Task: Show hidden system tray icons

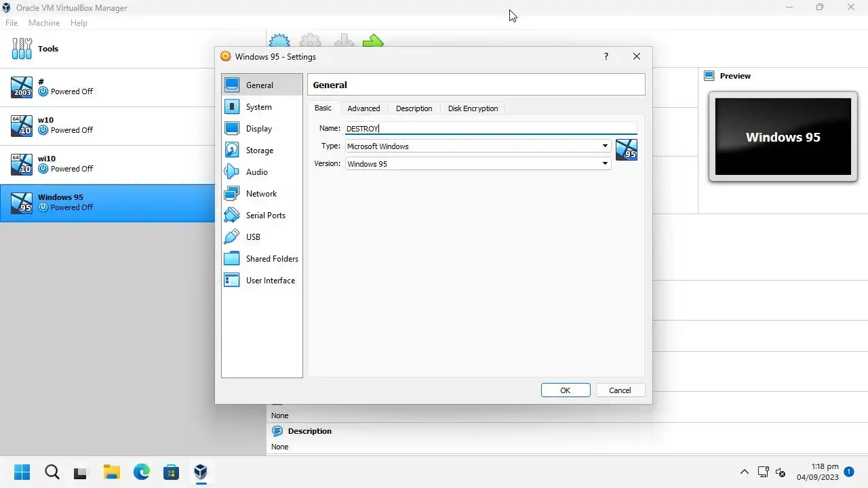Action: click(744, 472)
